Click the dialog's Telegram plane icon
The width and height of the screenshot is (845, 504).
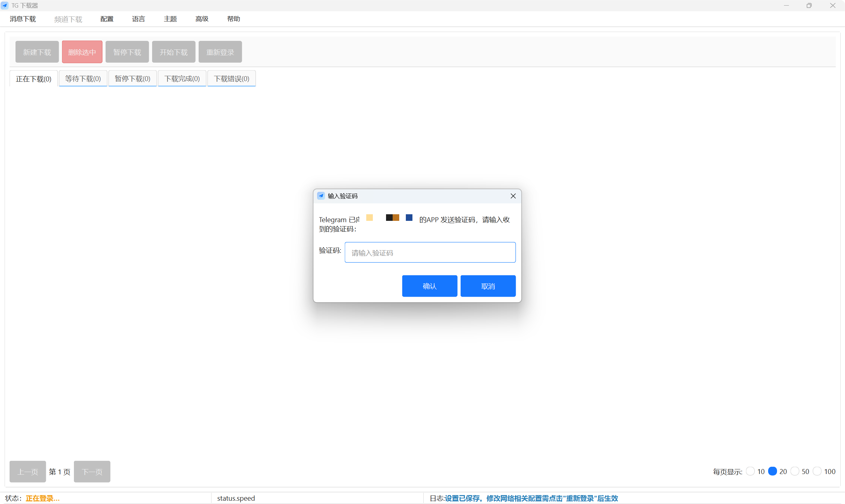(x=321, y=196)
